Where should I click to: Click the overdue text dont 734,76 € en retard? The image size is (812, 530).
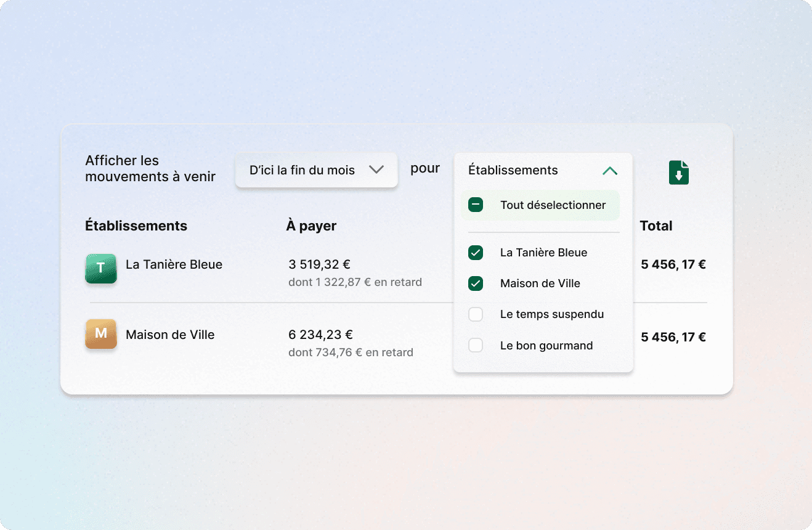tap(351, 352)
